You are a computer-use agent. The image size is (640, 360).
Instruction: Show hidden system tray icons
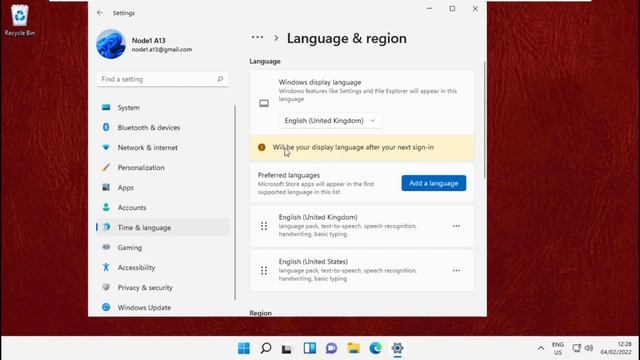[x=541, y=348]
